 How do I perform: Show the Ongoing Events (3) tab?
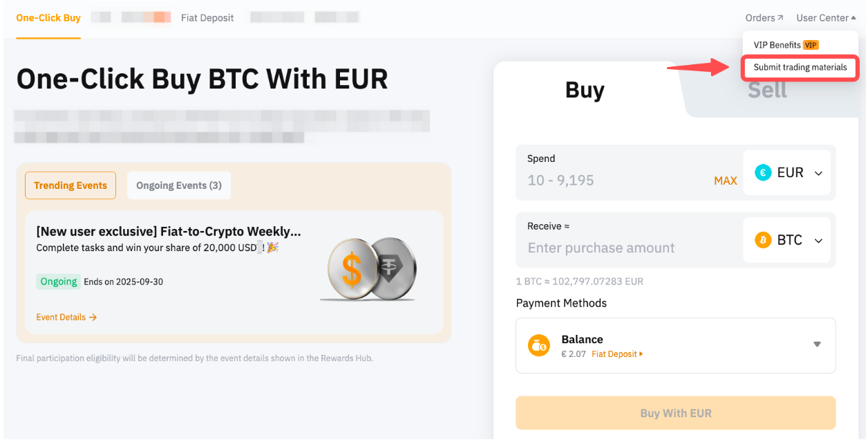click(x=179, y=185)
